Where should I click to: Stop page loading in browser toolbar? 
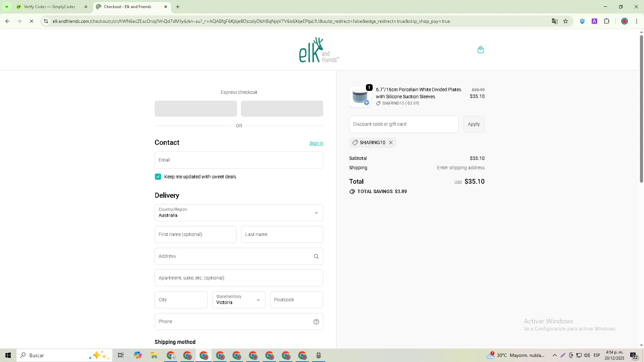[x=31, y=21]
